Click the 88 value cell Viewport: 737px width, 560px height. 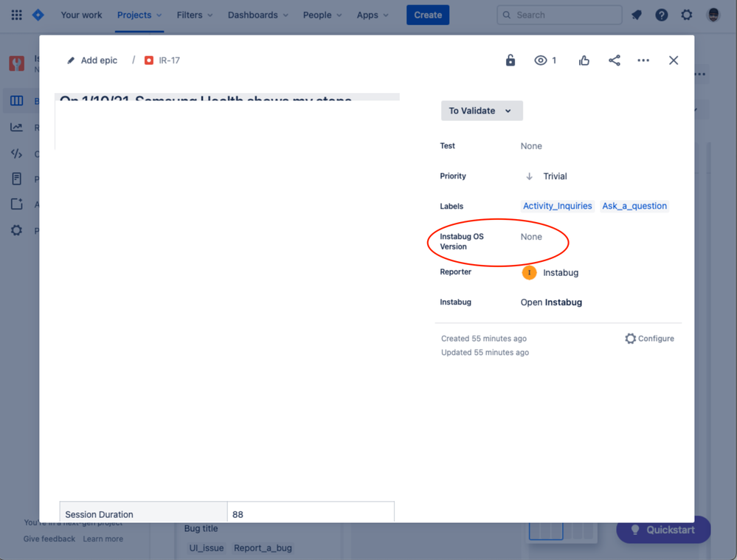[x=311, y=513]
